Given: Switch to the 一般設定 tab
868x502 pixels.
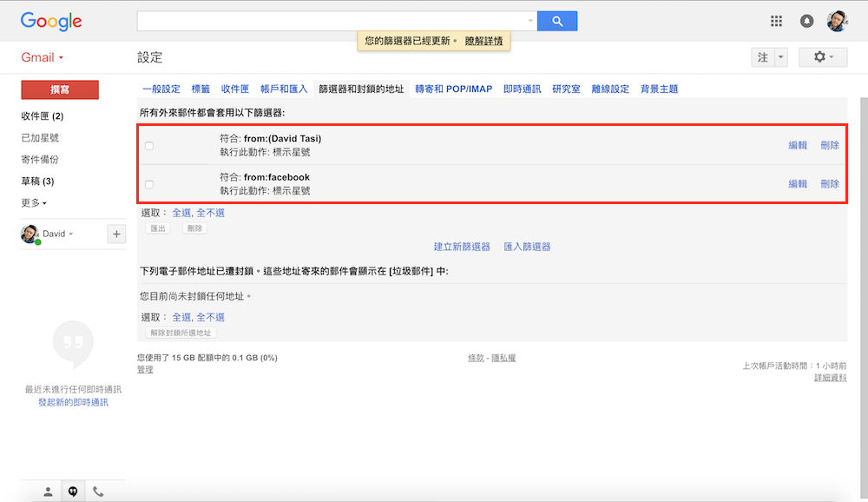Looking at the screenshot, I should point(161,89).
